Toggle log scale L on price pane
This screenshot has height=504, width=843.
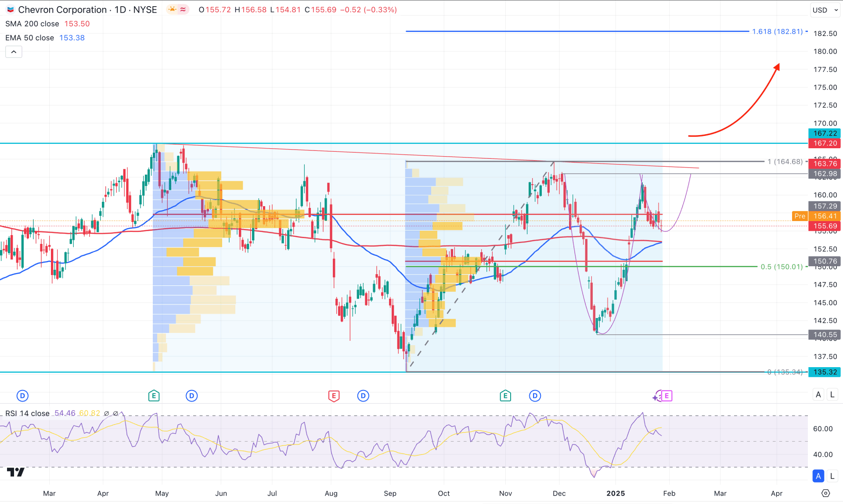(832, 395)
